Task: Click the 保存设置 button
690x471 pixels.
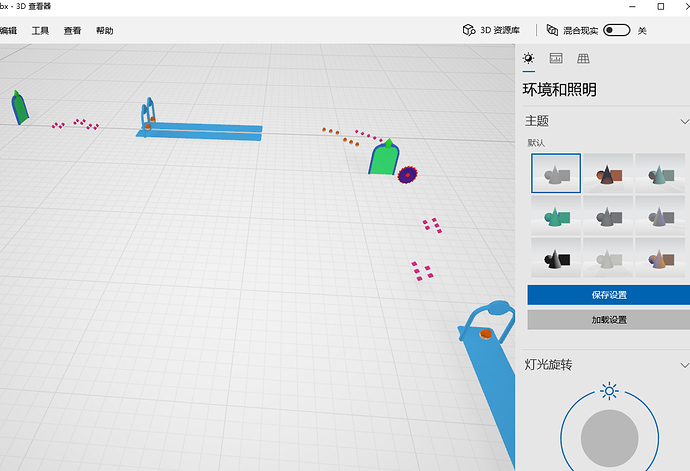Action: coord(609,295)
